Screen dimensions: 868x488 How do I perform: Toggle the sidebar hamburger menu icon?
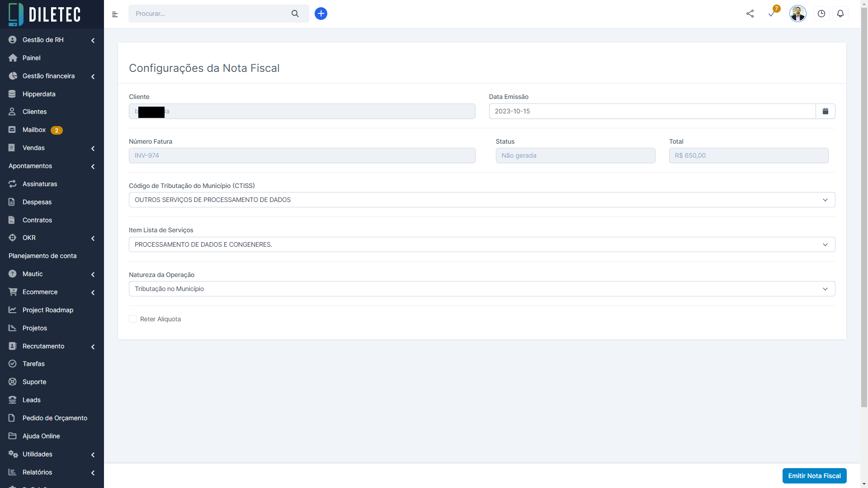click(x=115, y=14)
